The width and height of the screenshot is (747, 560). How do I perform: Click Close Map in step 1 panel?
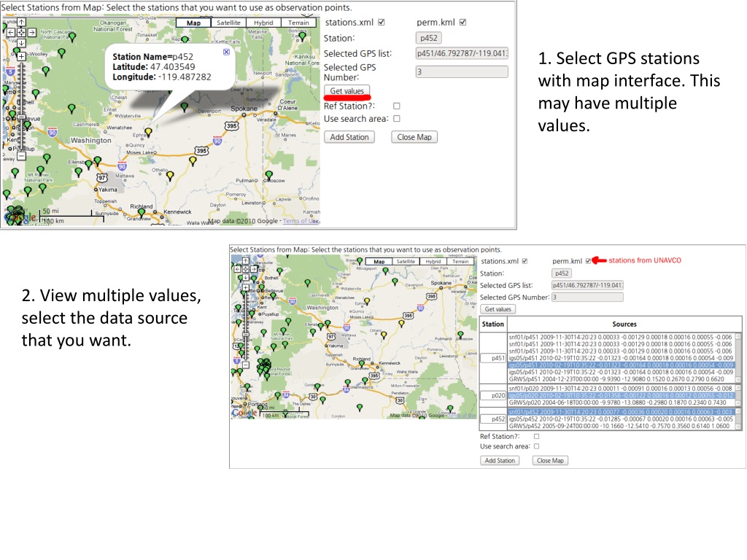pos(414,137)
